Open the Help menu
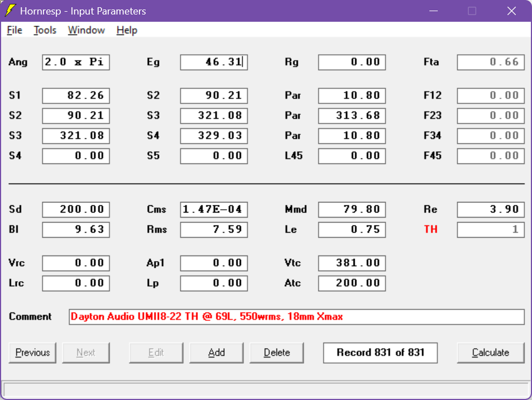The width and height of the screenshot is (532, 400). [x=127, y=30]
